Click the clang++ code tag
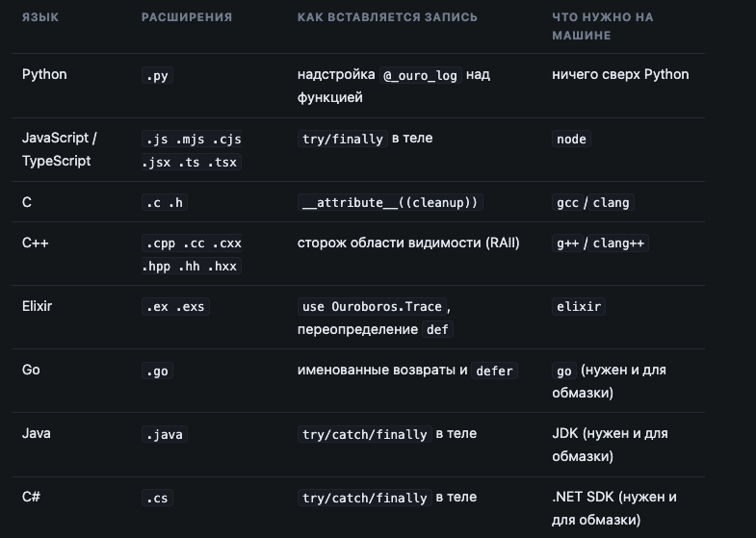The height and width of the screenshot is (538, 756). [618, 243]
